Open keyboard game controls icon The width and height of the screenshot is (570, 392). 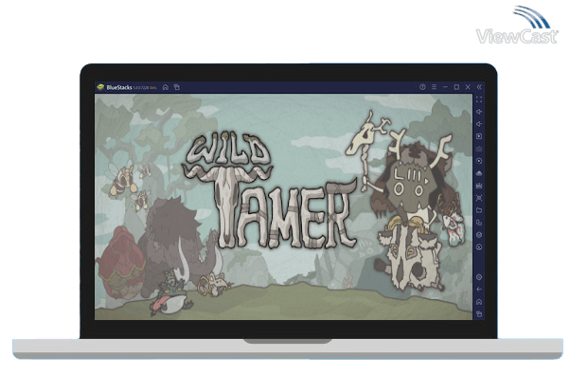479,149
